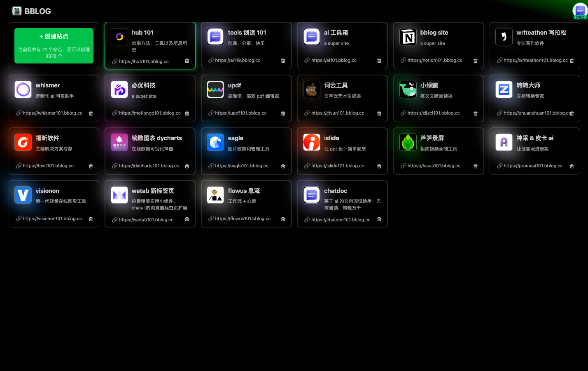Image resolution: width=588 pixels, height=371 pixels.
Task: Open the https://updf101.bblog.cc link
Action: click(241, 113)
